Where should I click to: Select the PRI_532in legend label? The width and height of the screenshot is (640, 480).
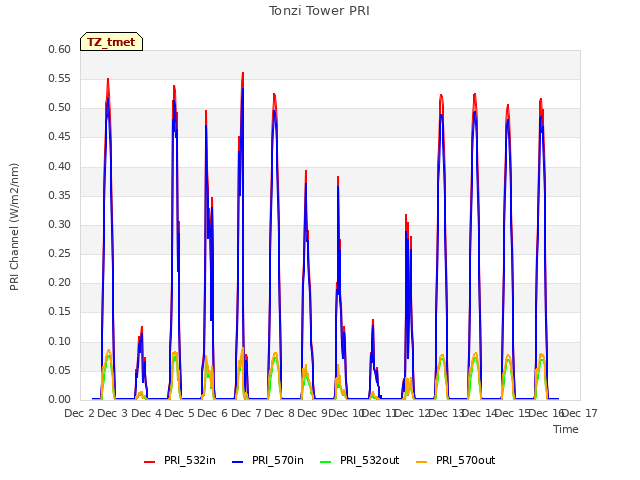tap(190, 460)
